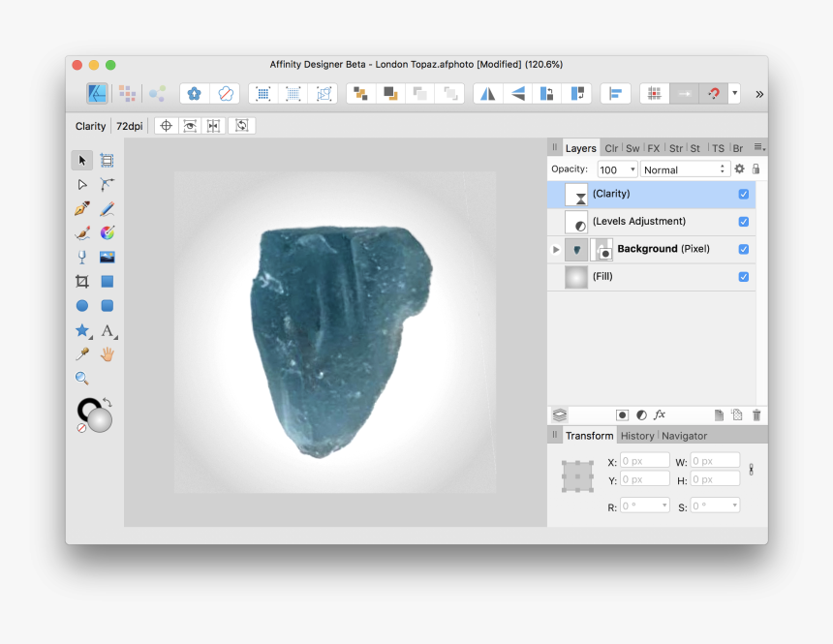
Task: Open the Color Picker tool
Action: pyautogui.click(x=81, y=353)
